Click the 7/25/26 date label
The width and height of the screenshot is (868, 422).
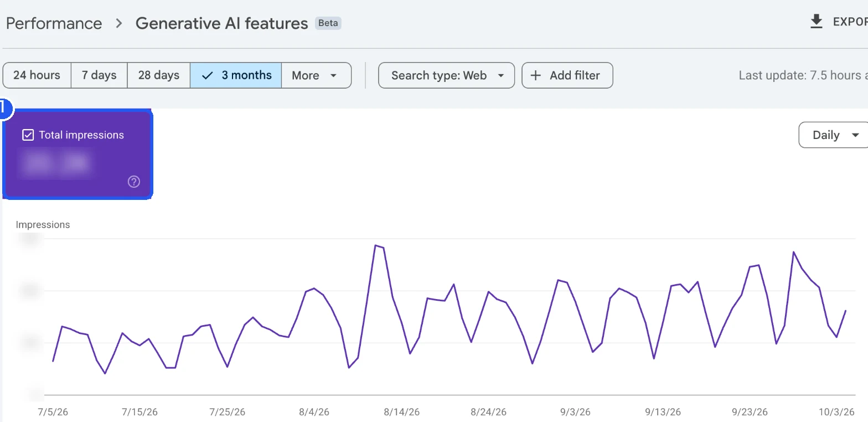227,412
